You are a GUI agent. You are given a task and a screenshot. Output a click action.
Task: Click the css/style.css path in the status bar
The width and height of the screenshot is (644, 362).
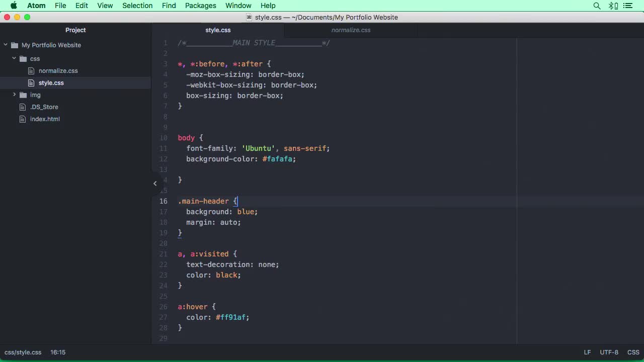pyautogui.click(x=23, y=352)
